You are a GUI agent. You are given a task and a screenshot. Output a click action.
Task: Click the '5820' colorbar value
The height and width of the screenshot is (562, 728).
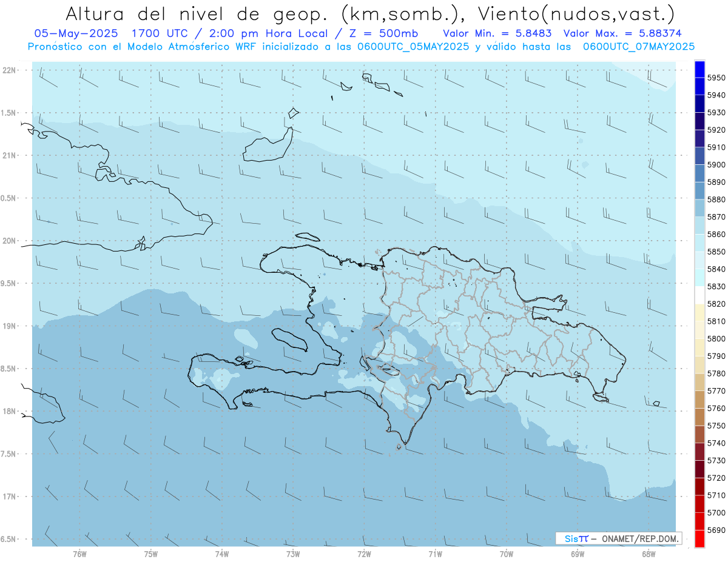(x=716, y=304)
